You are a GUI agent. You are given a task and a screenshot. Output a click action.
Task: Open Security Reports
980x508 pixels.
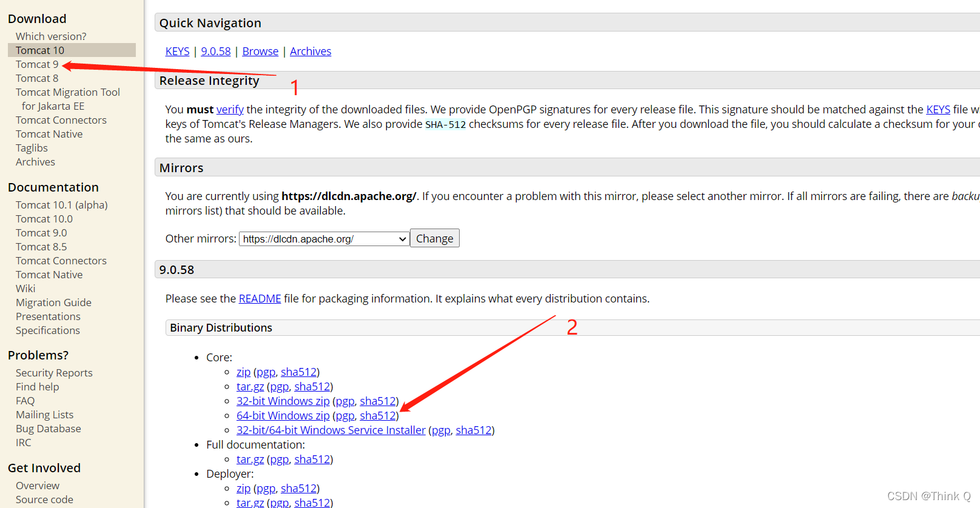click(54, 373)
